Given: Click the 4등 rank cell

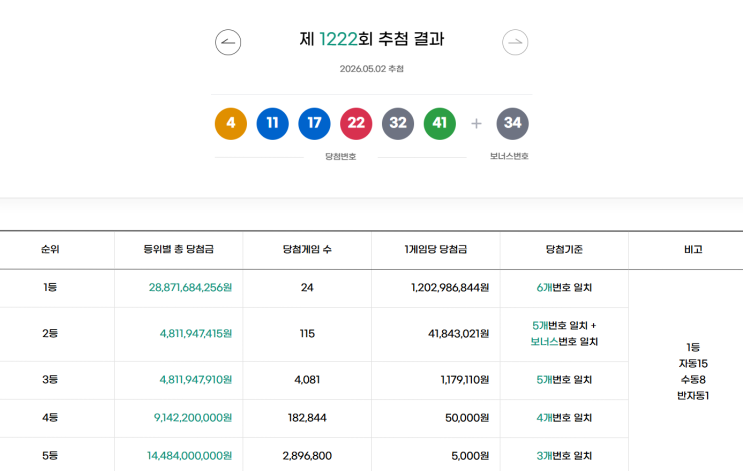Looking at the screenshot, I should click(x=50, y=418).
